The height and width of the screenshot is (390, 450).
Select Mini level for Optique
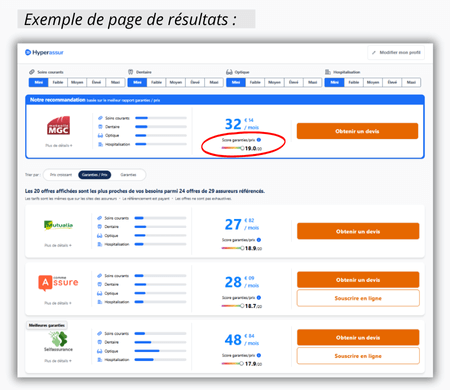(x=236, y=82)
